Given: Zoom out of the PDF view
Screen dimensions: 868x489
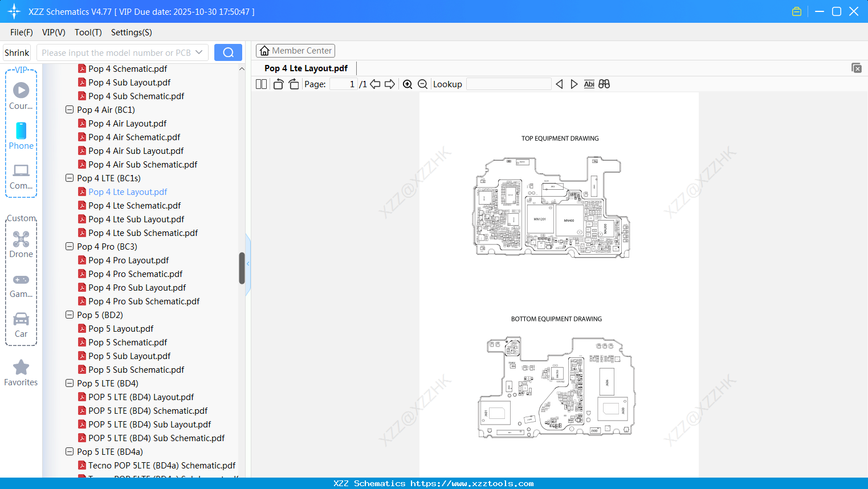Looking at the screenshot, I should pyautogui.click(x=422, y=84).
